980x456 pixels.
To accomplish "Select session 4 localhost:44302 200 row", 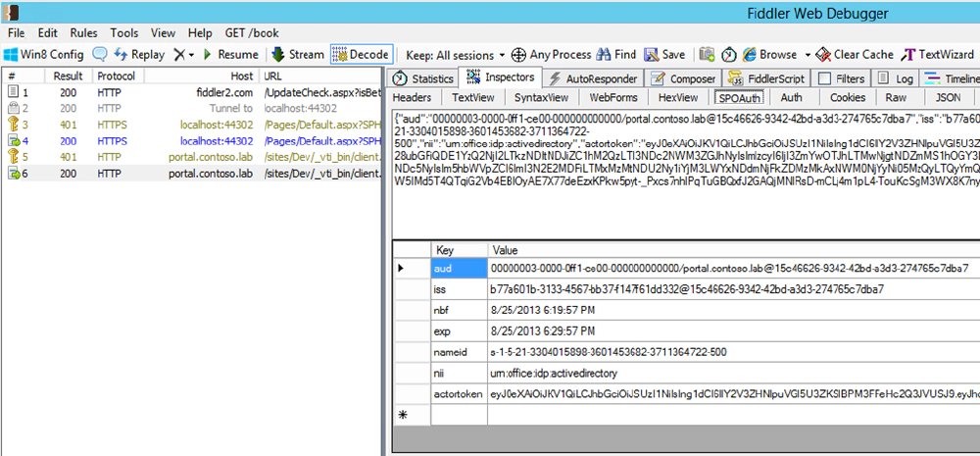I will 191,141.
